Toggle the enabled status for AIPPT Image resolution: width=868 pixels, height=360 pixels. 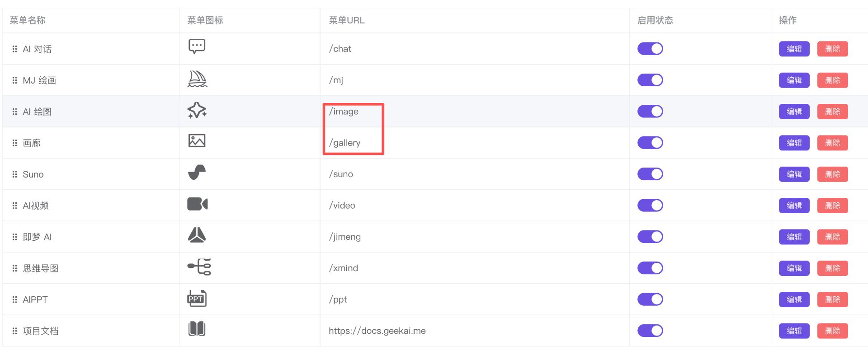point(650,299)
